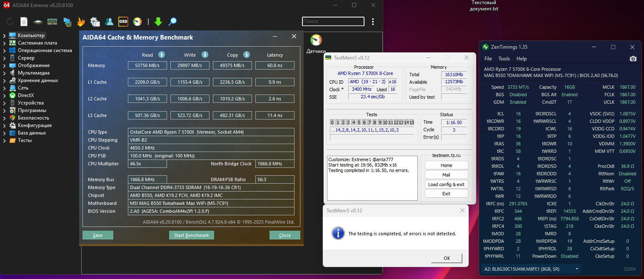644x279 pixels.
Task: Expand the Мультимедиа tree node
Action: 4,73
